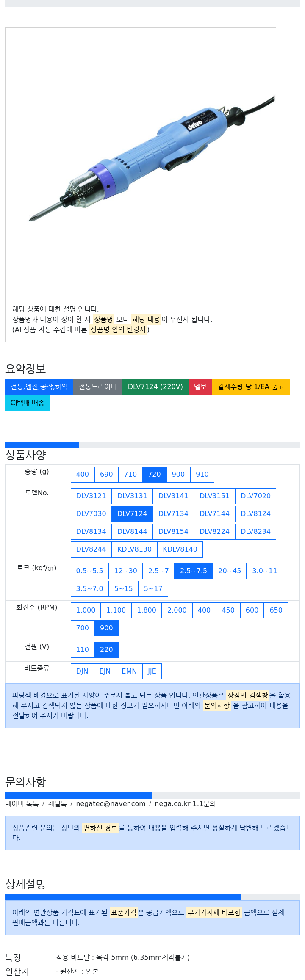The height and width of the screenshot is (980, 305).
Task: Select 2,000 RPM rotation speed
Action: [177, 610]
